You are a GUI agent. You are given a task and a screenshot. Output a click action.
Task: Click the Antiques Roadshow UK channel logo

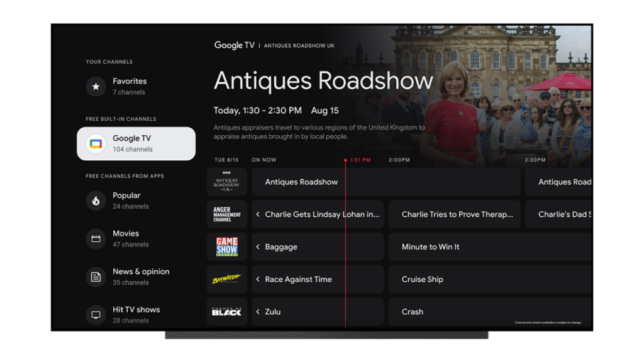[x=227, y=182]
